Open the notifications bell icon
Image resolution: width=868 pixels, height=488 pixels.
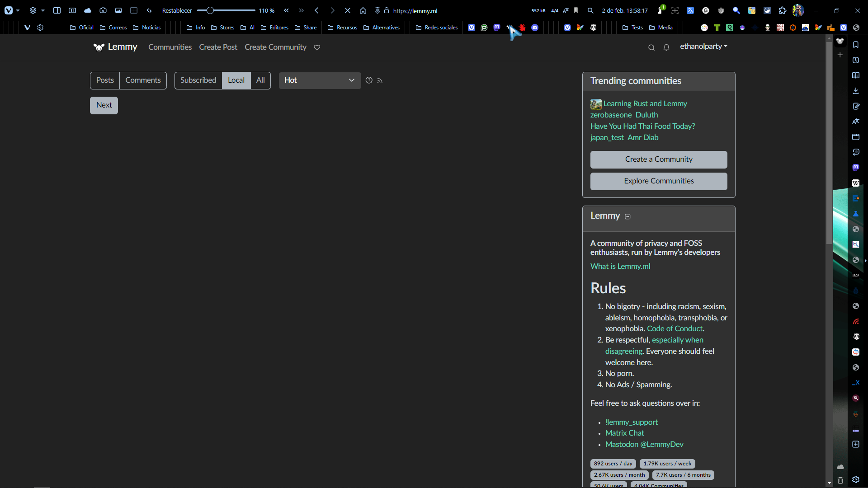(x=666, y=47)
